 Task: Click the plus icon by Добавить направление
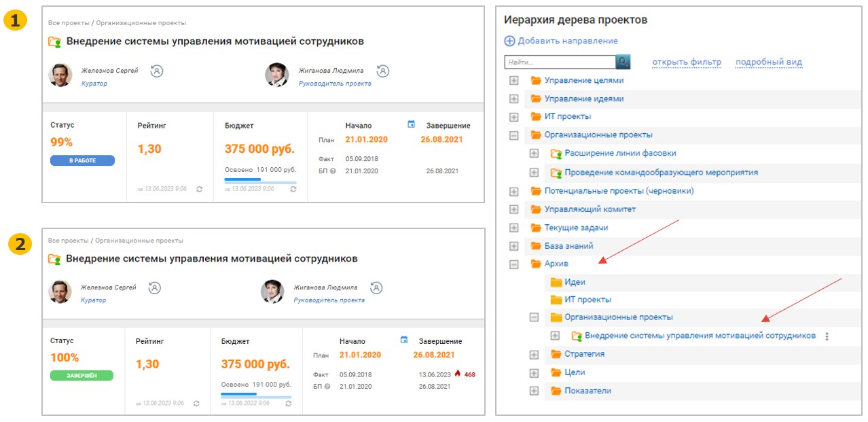point(509,41)
